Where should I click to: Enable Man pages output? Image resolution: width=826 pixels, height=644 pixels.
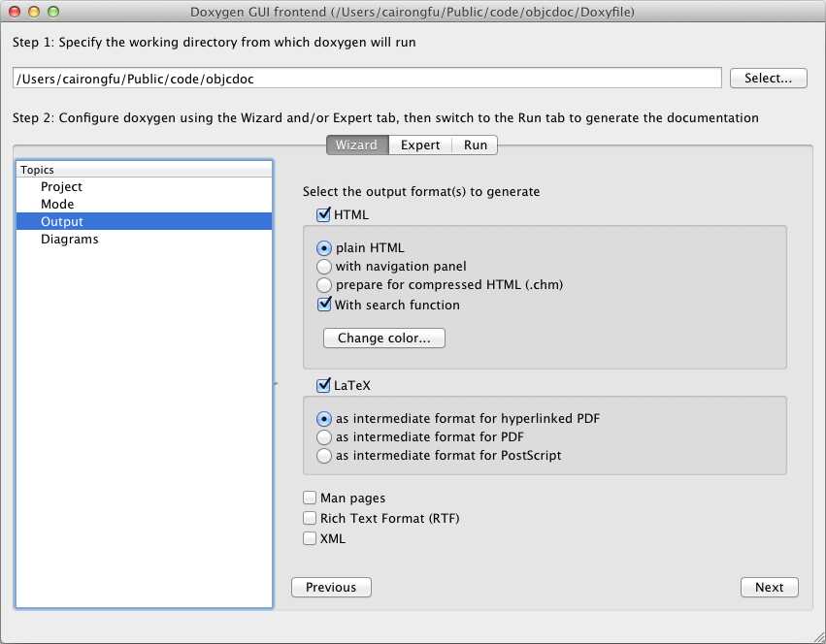coord(311,498)
